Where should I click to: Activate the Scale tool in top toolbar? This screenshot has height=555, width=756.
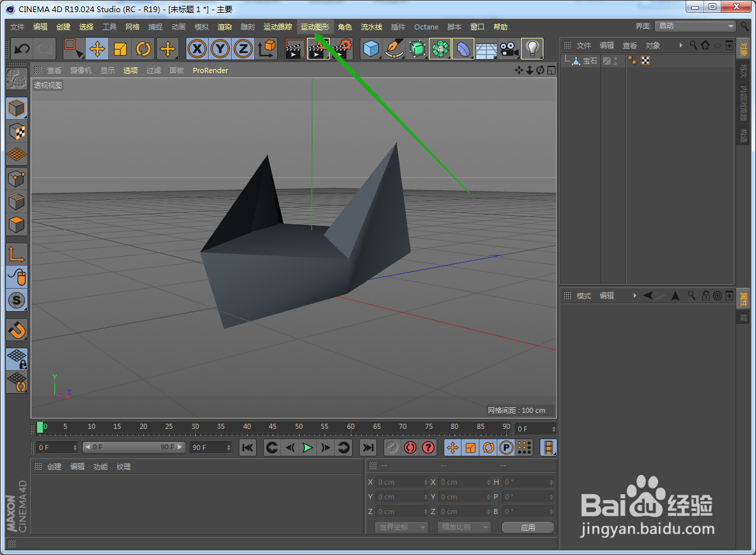(120, 49)
